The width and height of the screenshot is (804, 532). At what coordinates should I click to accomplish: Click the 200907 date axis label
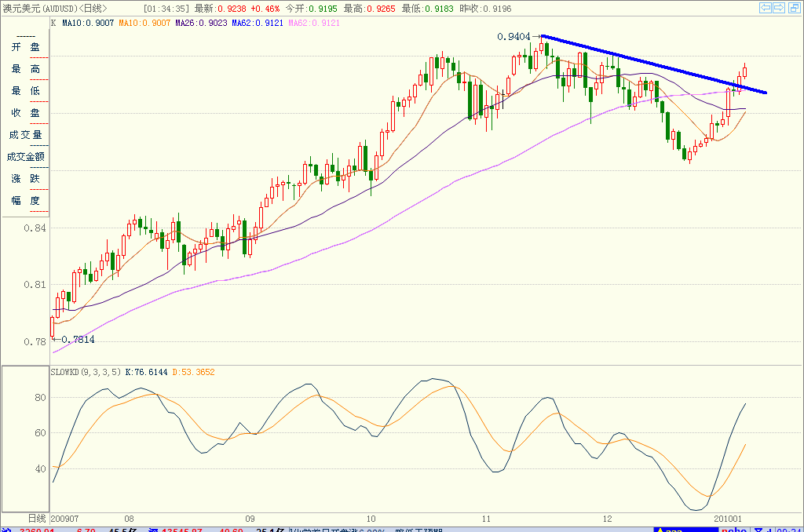64,519
